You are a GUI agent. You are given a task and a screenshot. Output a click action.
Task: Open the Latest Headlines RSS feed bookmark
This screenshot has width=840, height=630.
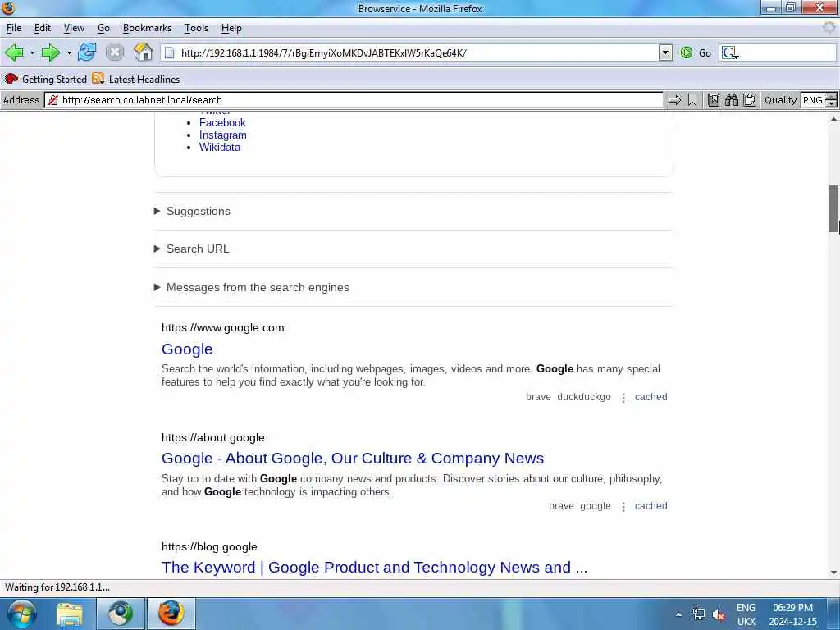pos(136,80)
